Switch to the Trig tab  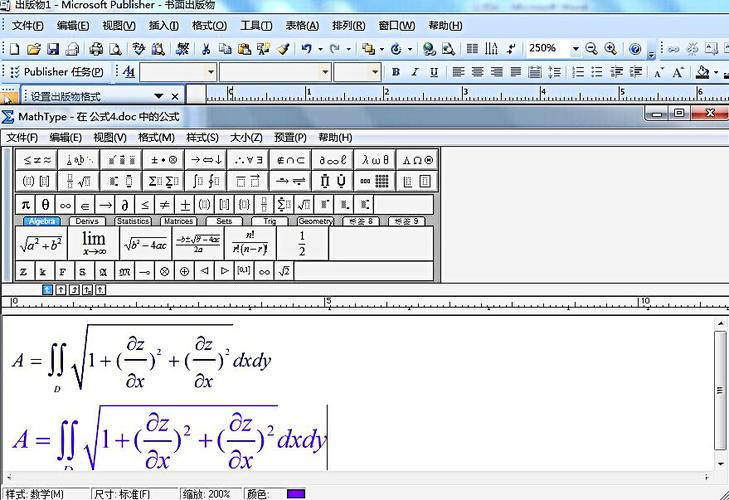[x=270, y=221]
